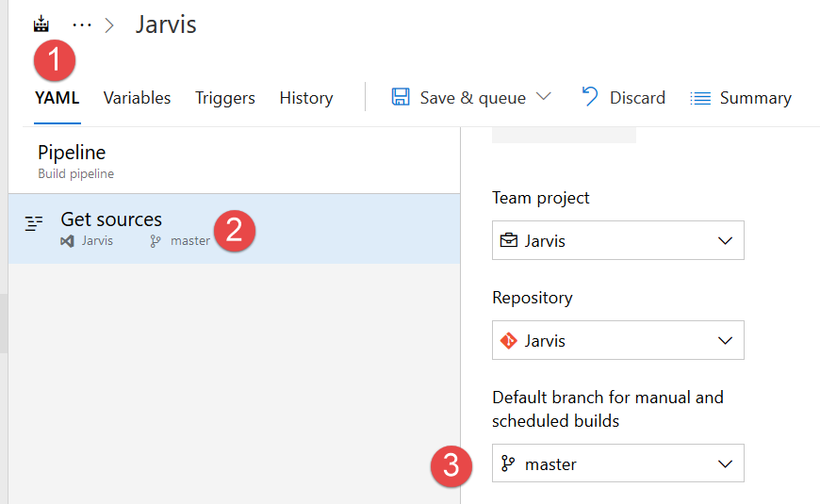The height and width of the screenshot is (504, 820).
Task: Select the YAML tab
Action: pyautogui.click(x=57, y=98)
